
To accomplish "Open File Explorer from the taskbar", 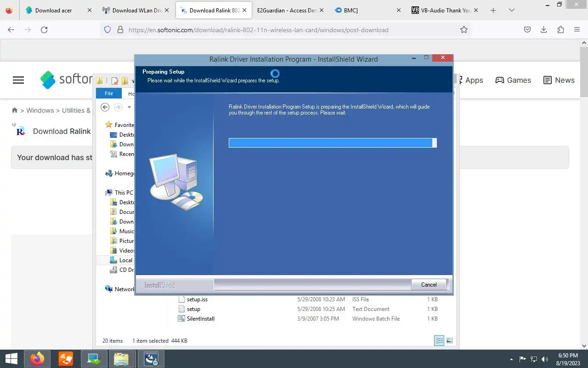I will (x=121, y=359).
